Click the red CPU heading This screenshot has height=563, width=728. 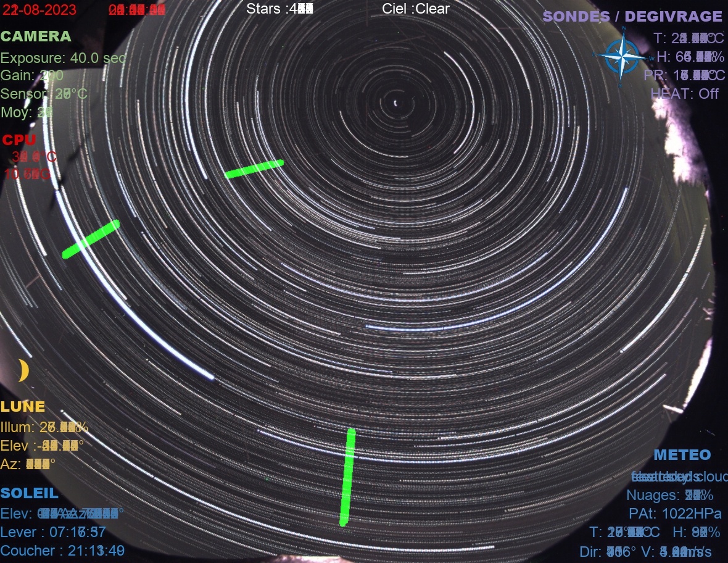19,140
